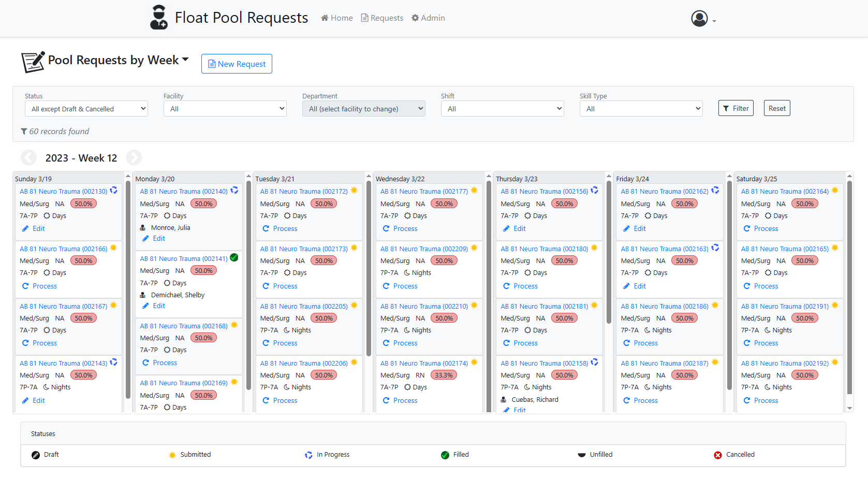The width and height of the screenshot is (868, 478).
Task: Expand the Pool Requests by Week view menu
Action: click(185, 60)
